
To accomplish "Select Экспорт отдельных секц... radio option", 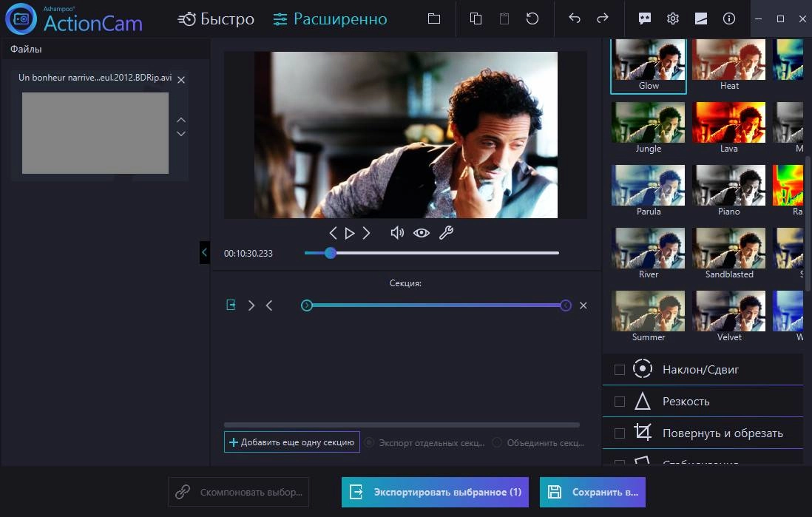I will pyautogui.click(x=425, y=443).
